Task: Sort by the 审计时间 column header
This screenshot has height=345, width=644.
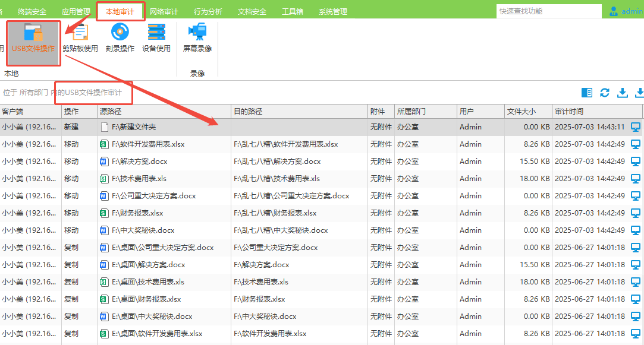Action: click(597, 112)
